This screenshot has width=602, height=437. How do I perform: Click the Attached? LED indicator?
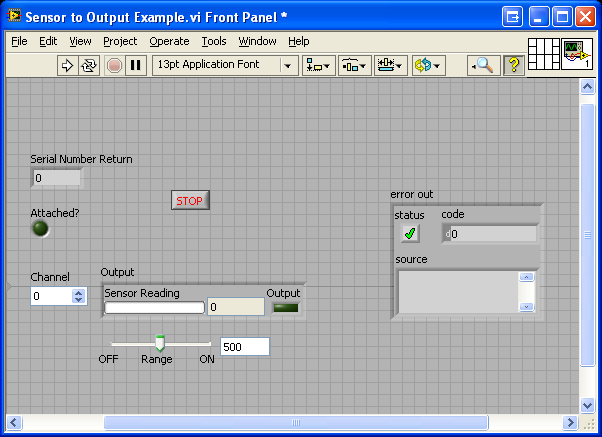[x=40, y=229]
